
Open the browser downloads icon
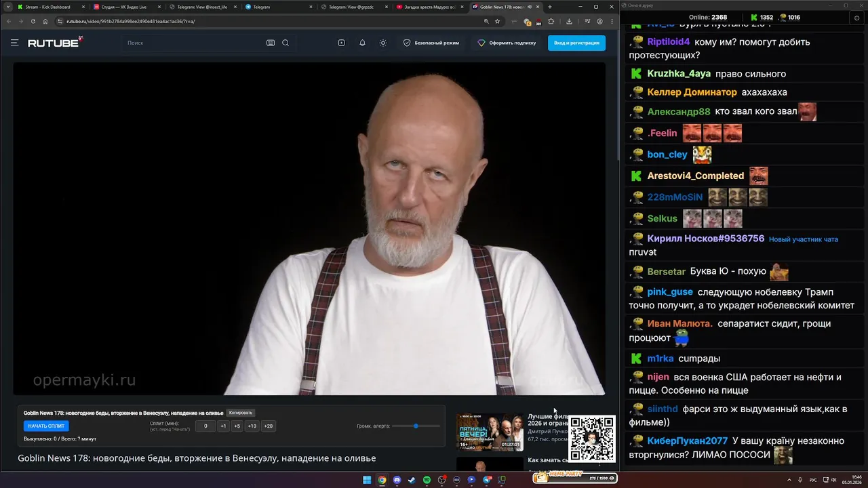569,21
